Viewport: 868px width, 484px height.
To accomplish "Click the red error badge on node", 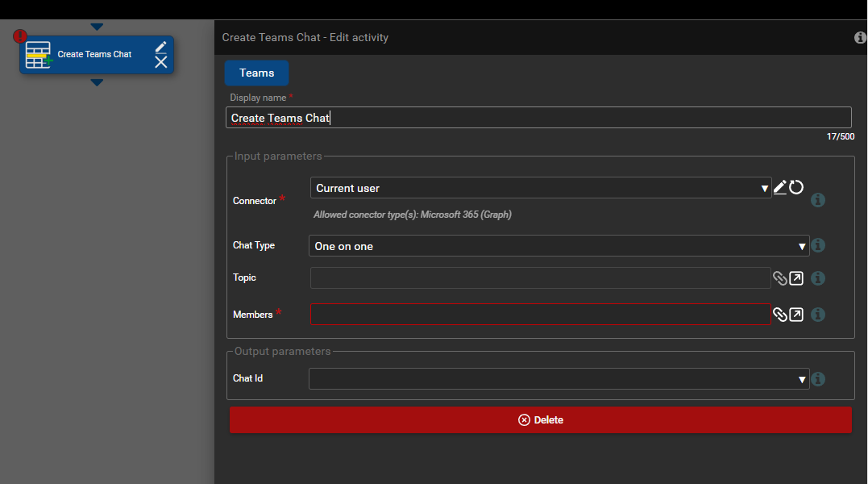I will tap(20, 36).
